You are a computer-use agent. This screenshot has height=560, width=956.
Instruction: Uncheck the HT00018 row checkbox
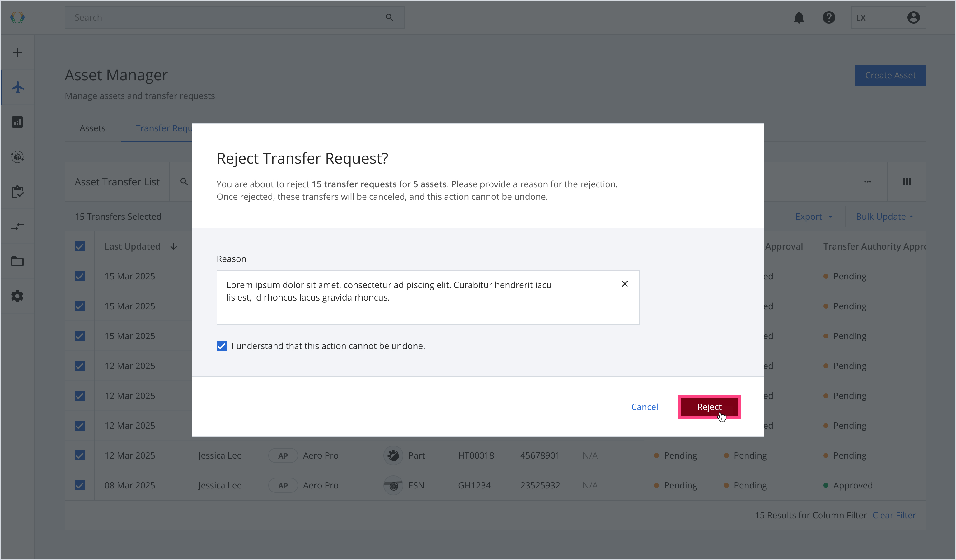coord(80,455)
